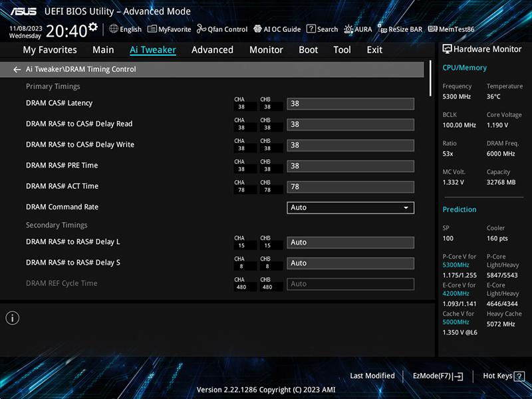Open the Search tool

322,29
